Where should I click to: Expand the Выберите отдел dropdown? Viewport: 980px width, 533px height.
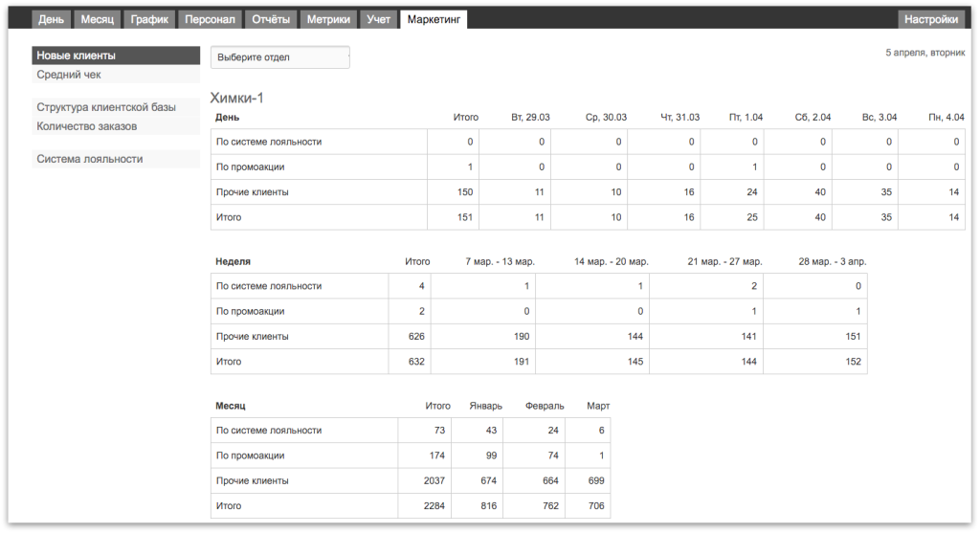pyautogui.click(x=280, y=56)
